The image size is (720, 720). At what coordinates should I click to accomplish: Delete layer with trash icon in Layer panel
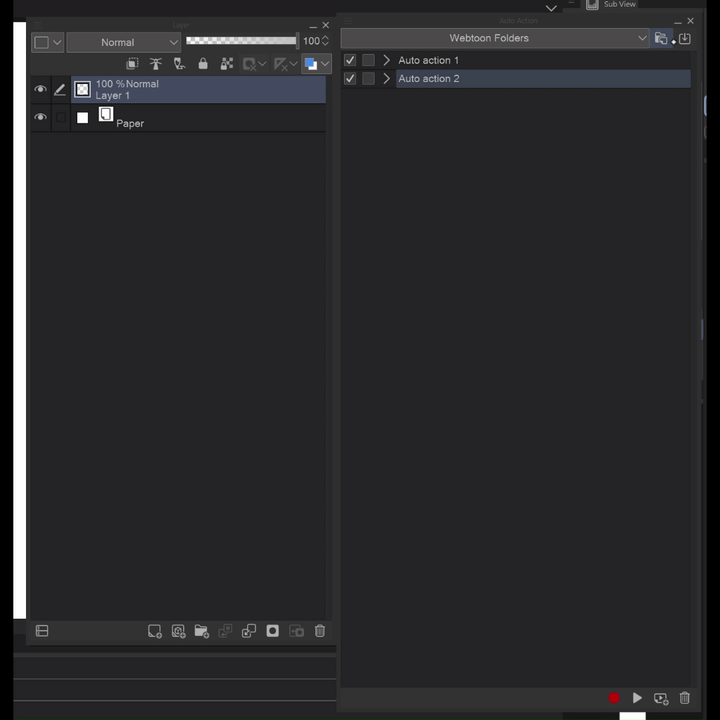320,631
